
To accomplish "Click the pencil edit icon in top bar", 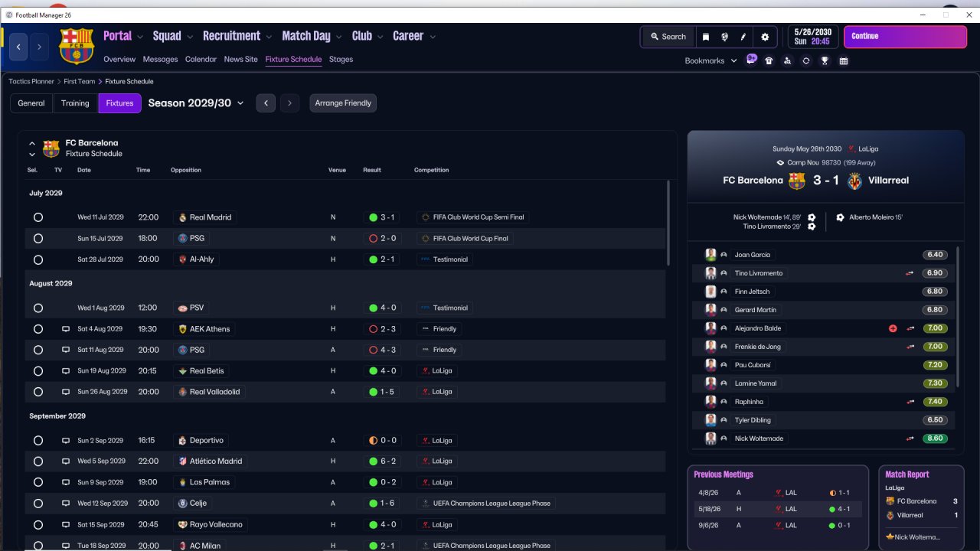I will (743, 37).
